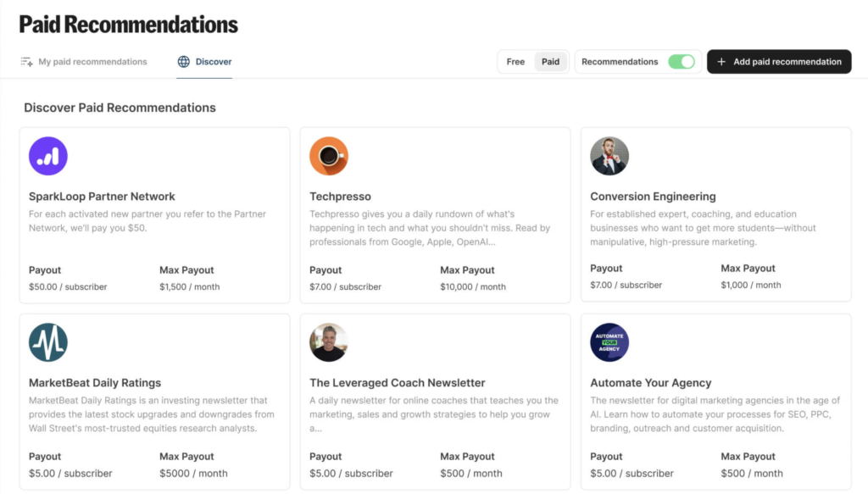Click the Techpresso coffee cup icon
This screenshot has width=868, height=494.
point(329,156)
